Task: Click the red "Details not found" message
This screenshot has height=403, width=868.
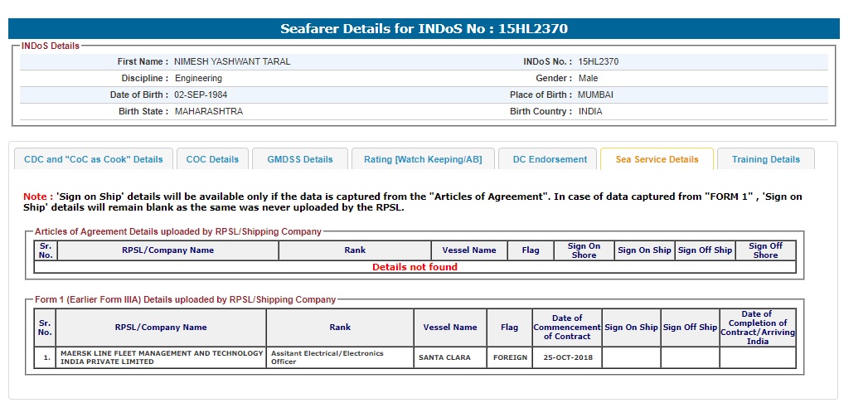Action: (x=415, y=267)
